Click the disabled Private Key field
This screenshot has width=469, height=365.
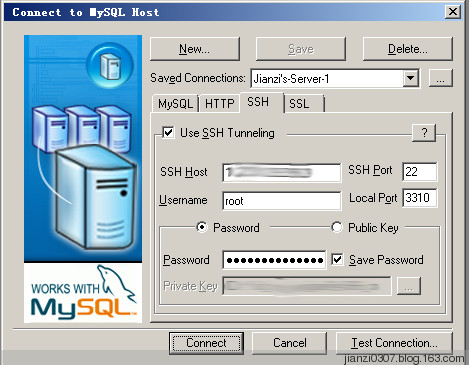307,286
